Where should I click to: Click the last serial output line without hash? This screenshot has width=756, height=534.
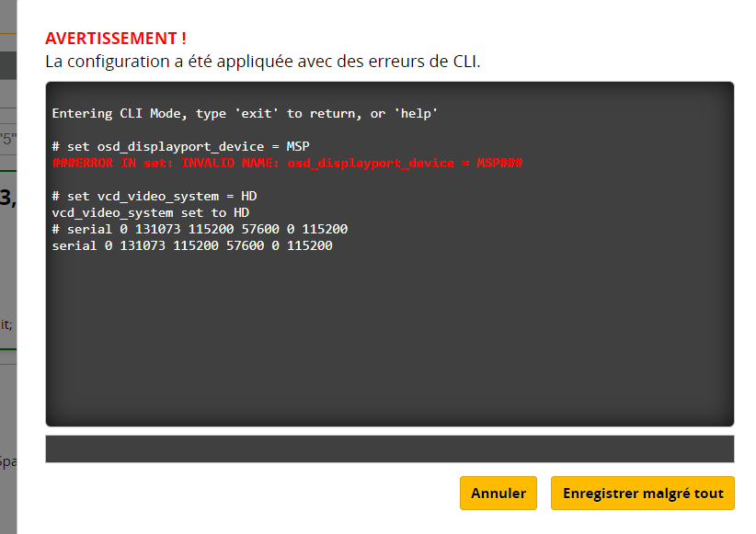point(192,246)
